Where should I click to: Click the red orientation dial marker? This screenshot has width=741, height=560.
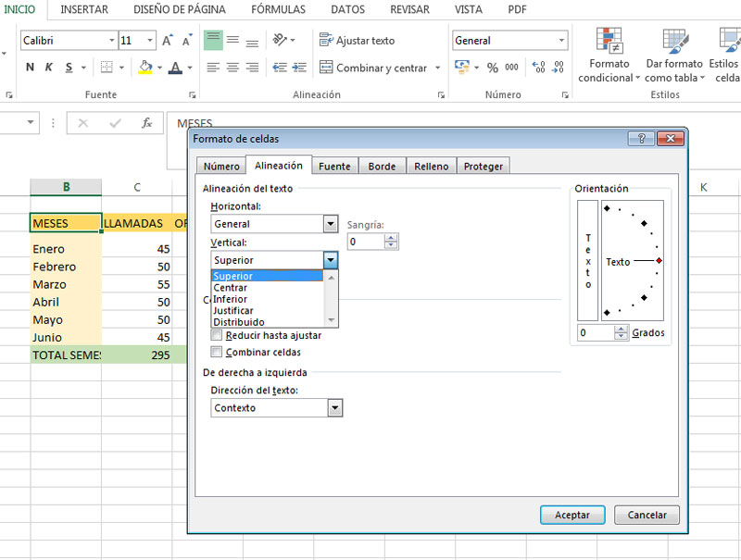coord(659,261)
